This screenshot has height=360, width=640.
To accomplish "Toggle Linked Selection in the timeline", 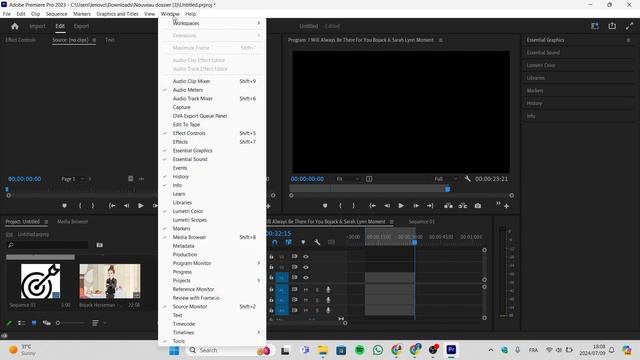I will click(x=289, y=242).
